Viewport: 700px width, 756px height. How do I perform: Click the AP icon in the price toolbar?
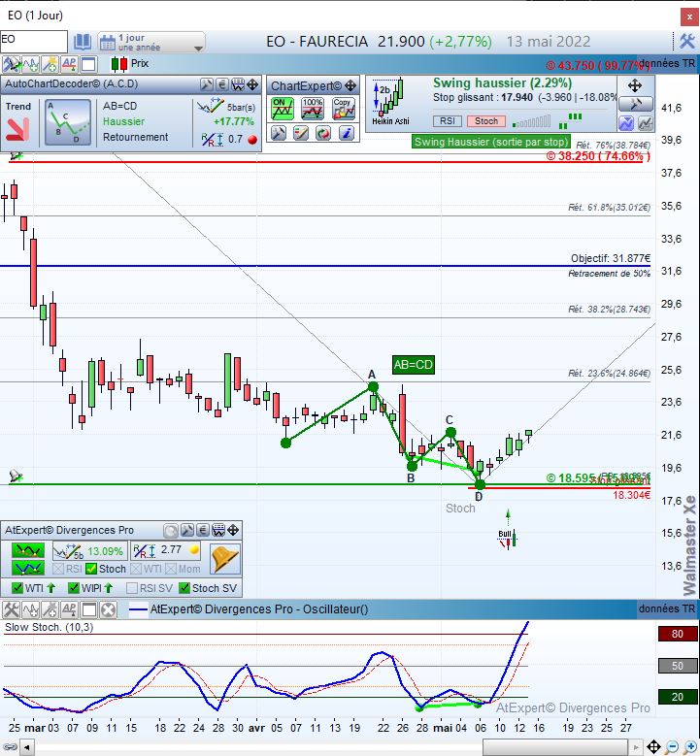coord(69,64)
